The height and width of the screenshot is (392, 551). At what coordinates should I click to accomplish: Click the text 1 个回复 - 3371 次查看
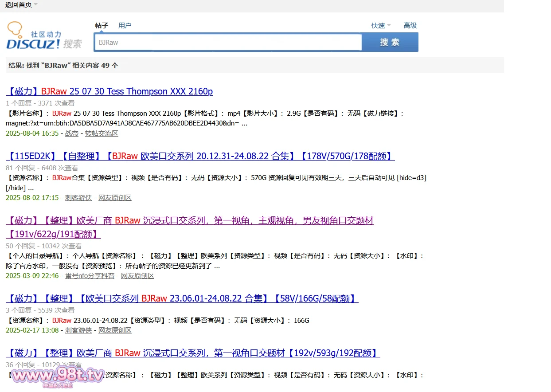click(40, 103)
